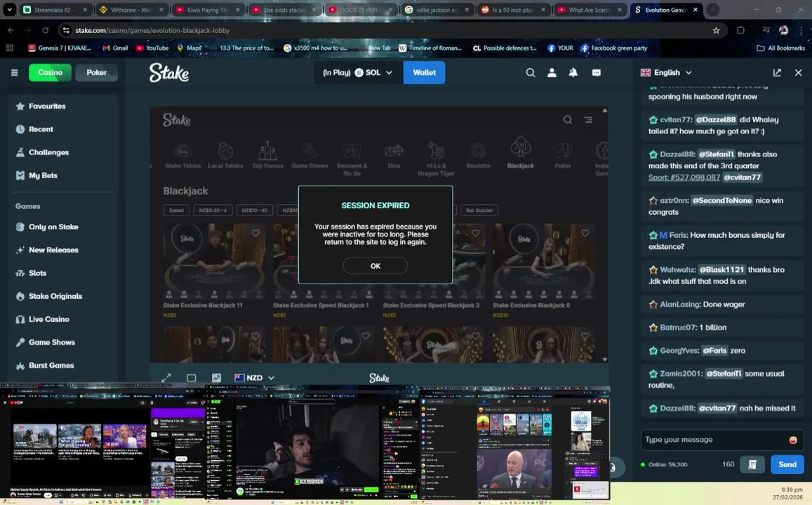Open My Bets in the sidebar
Viewport: 812px width, 505px height.
tap(62, 175)
